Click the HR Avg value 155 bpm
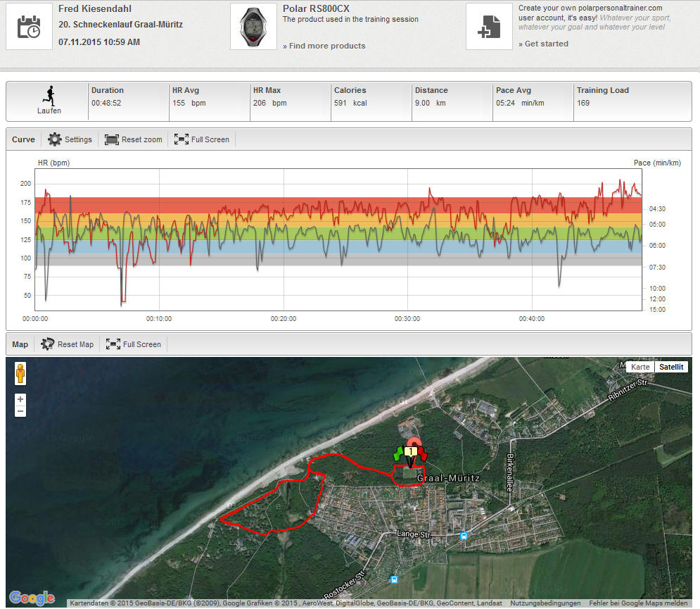 point(189,103)
